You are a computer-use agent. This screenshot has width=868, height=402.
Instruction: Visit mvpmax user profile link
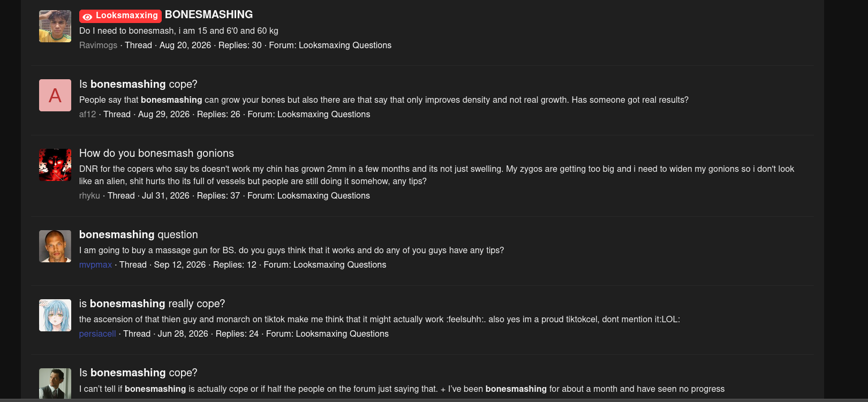[x=95, y=264]
